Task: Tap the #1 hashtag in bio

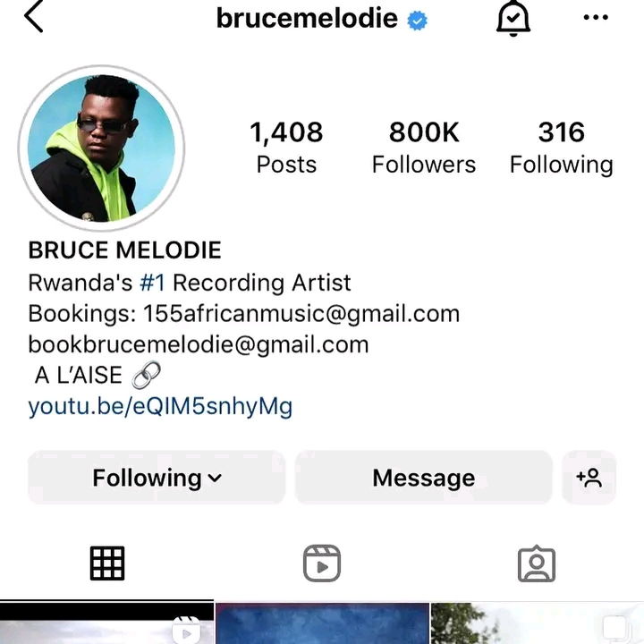Action: 152,283
